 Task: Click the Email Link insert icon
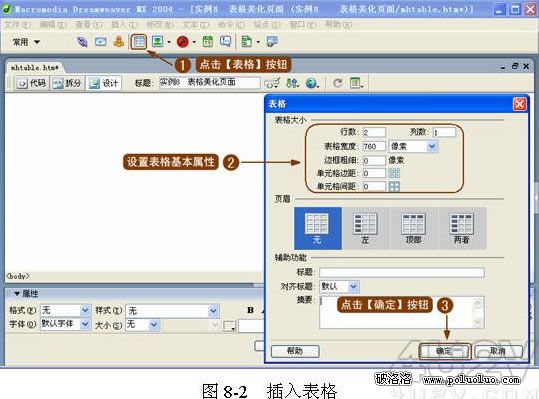pos(101,42)
